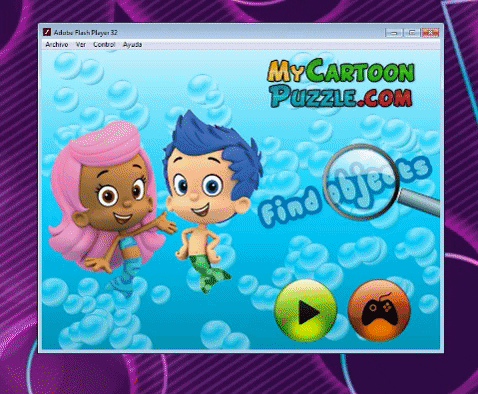
Task: Start the game with the green play button
Action: pos(306,311)
